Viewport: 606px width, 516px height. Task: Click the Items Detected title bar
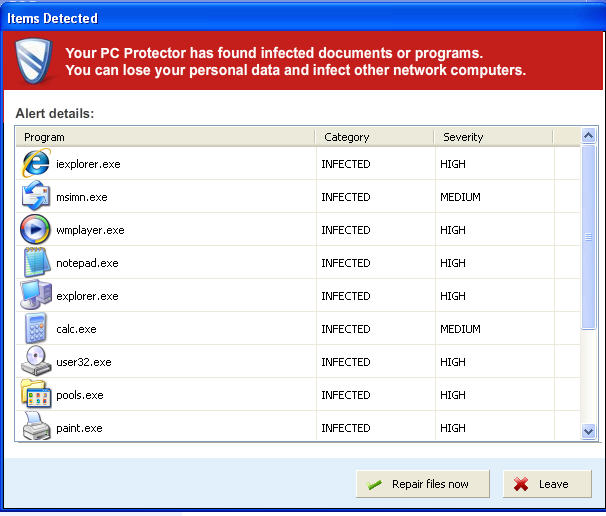tap(303, 18)
